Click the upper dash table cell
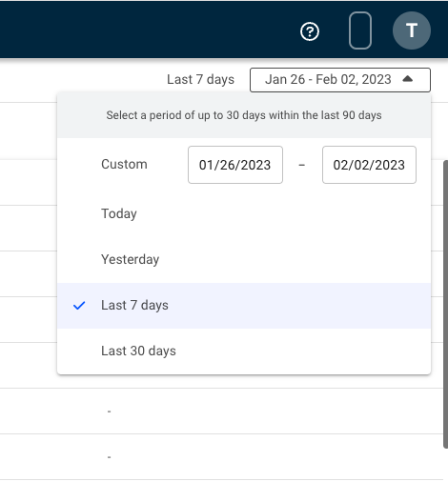448x482 pixels. (109, 412)
